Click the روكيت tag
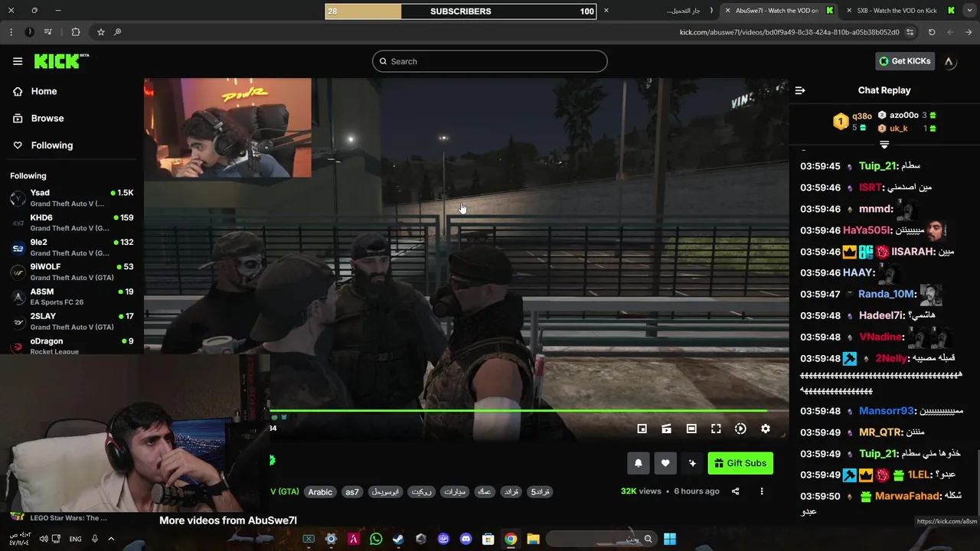The image size is (980, 551). [421, 492]
